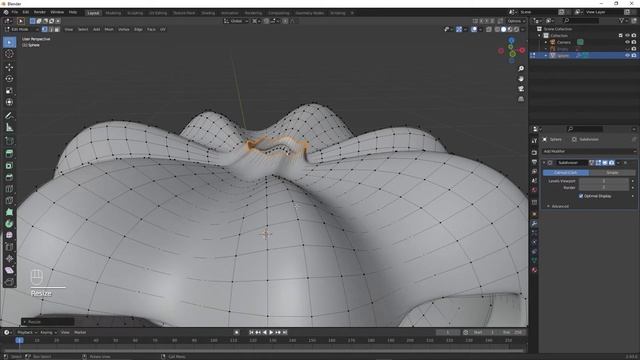The width and height of the screenshot is (640, 360).
Task: Click the timeline current frame marker
Action: tap(19, 340)
